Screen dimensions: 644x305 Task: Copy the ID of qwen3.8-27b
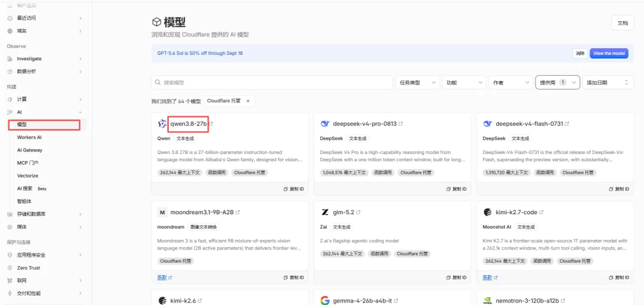pos(293,189)
